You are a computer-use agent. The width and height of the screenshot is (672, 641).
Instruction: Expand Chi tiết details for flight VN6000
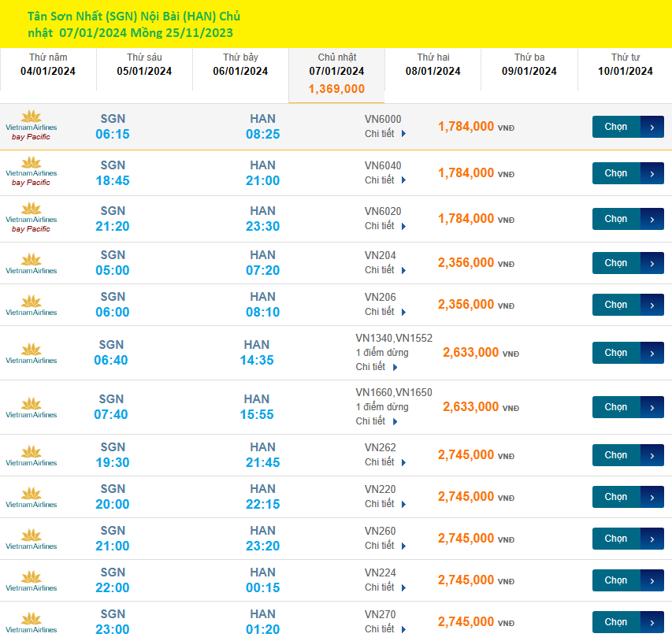[385, 134]
